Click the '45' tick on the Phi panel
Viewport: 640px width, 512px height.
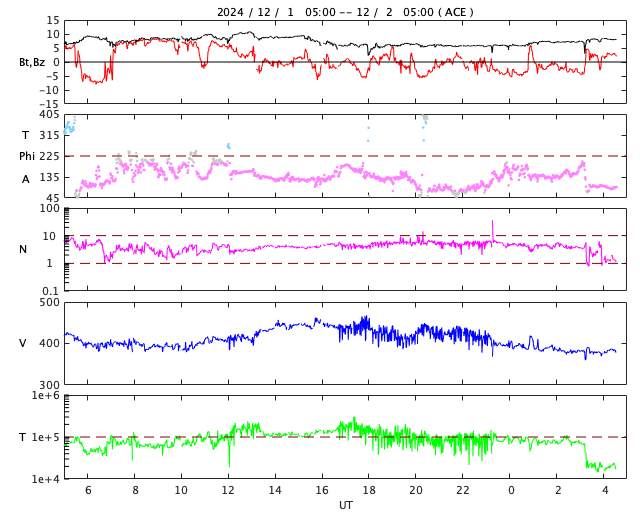(53, 198)
